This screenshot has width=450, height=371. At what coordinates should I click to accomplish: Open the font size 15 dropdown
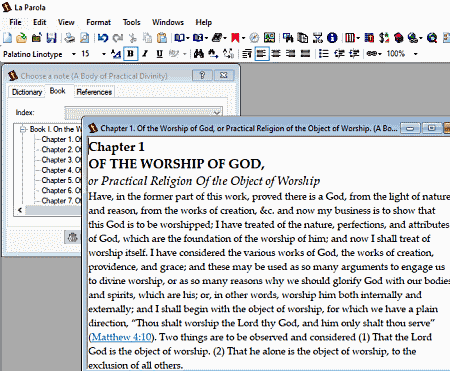point(104,54)
